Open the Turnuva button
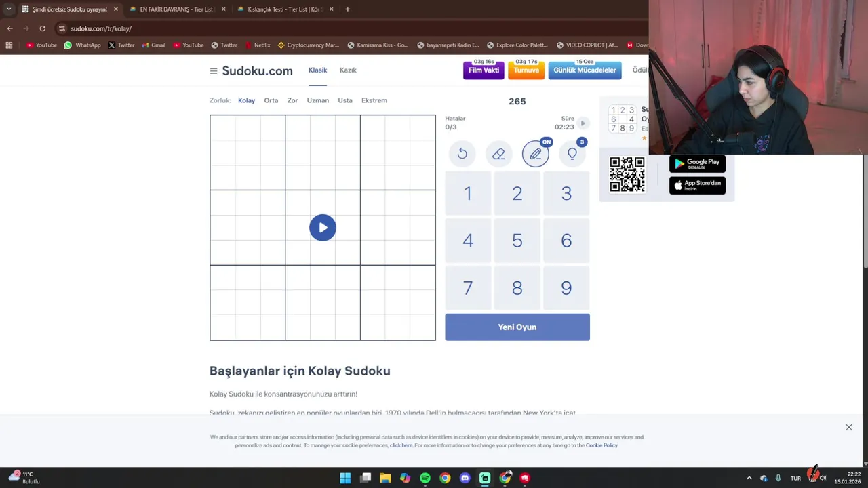This screenshot has height=488, width=868. coord(526,70)
